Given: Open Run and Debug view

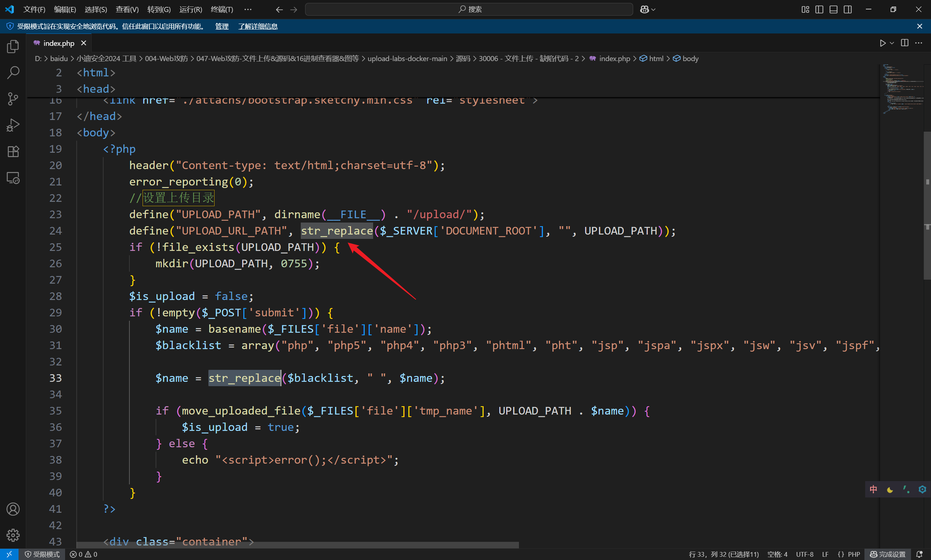Looking at the screenshot, I should 13,125.
